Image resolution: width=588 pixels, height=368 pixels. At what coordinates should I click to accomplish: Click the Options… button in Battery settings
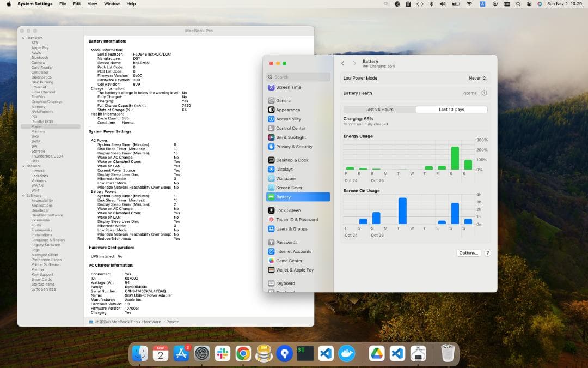(x=468, y=252)
